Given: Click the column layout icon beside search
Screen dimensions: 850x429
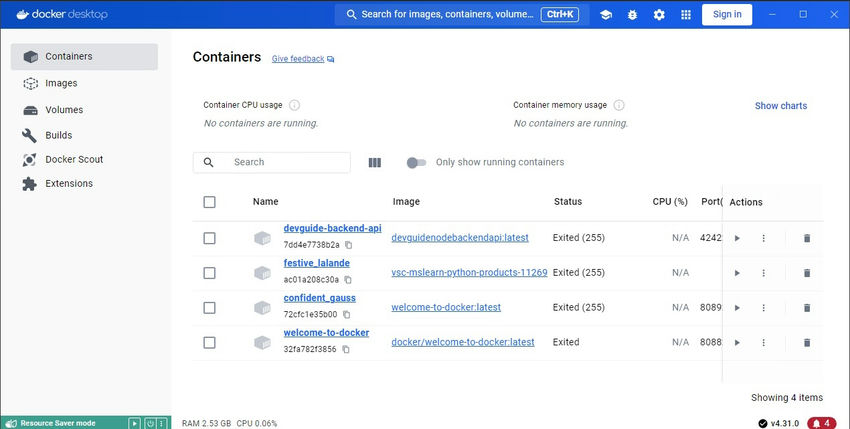Looking at the screenshot, I should pos(375,162).
